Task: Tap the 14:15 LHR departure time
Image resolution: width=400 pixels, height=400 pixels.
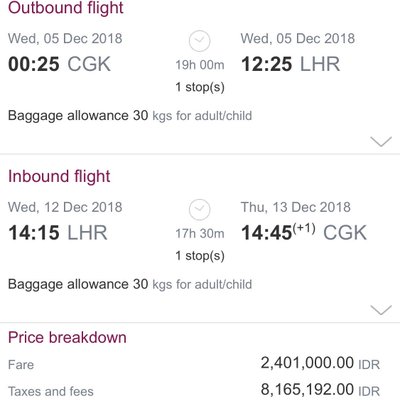Action: click(58, 233)
